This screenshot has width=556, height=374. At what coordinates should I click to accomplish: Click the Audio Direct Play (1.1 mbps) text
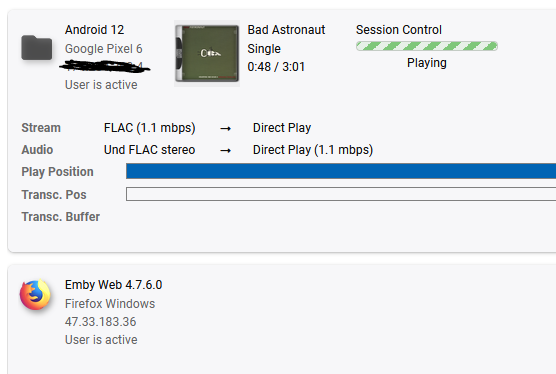(313, 150)
